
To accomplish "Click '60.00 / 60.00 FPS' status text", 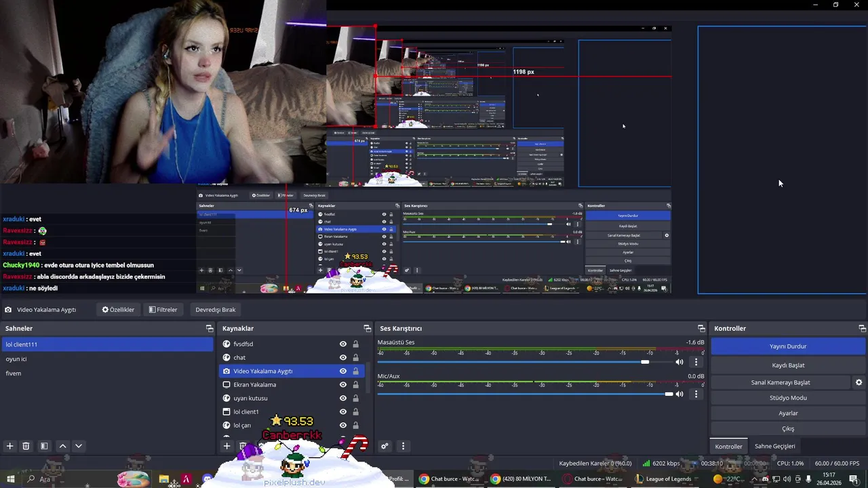I will coord(837,464).
